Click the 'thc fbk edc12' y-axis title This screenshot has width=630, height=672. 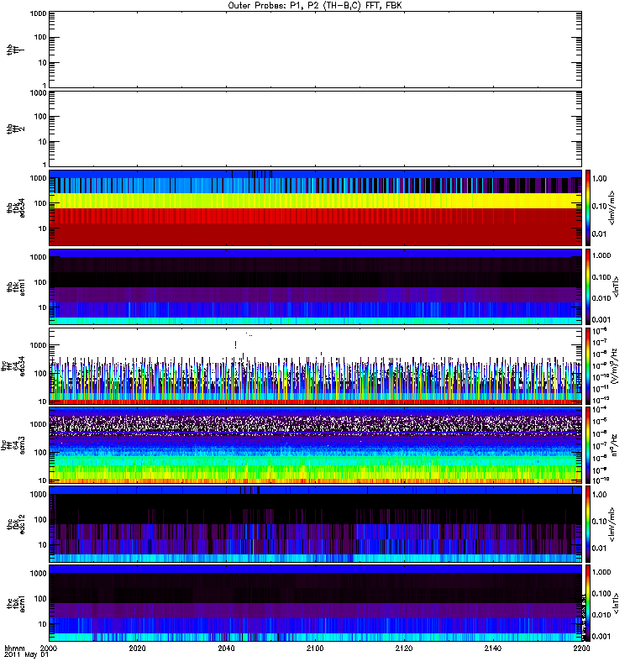click(x=16, y=524)
